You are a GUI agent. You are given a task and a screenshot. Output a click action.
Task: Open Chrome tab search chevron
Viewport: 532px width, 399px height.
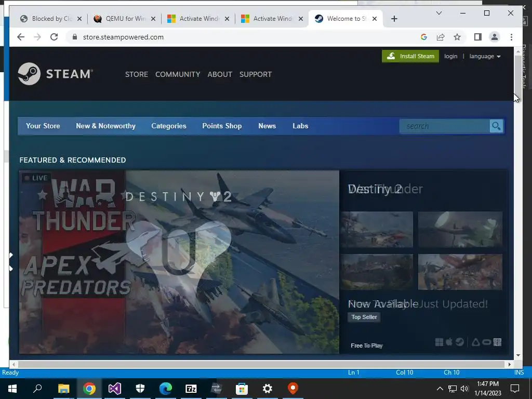[438, 13]
